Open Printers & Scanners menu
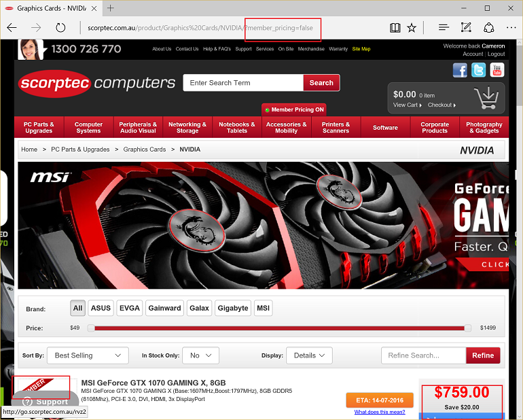The image size is (523, 420). coord(336,128)
